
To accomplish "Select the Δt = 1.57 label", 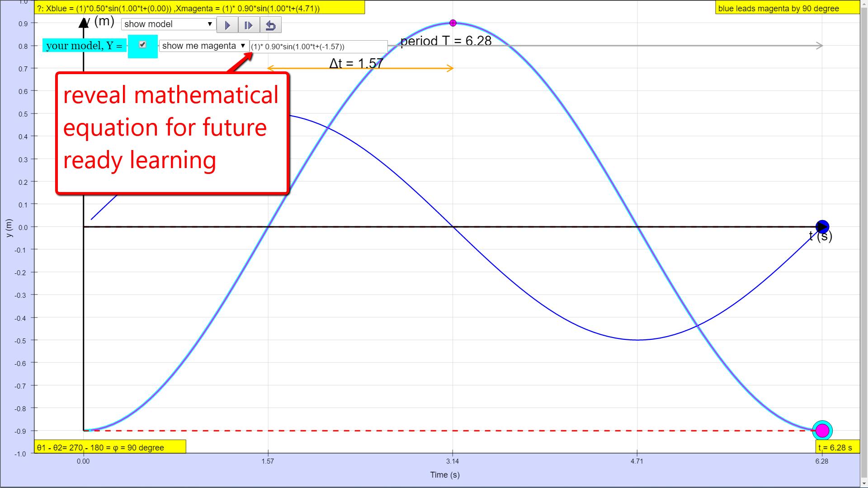I will point(356,63).
